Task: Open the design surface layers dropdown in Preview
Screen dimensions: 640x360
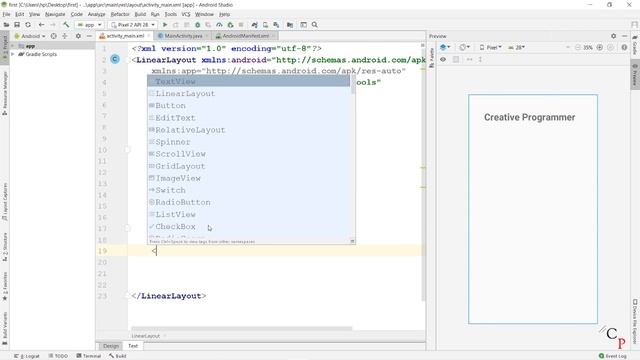Action: click(x=445, y=47)
